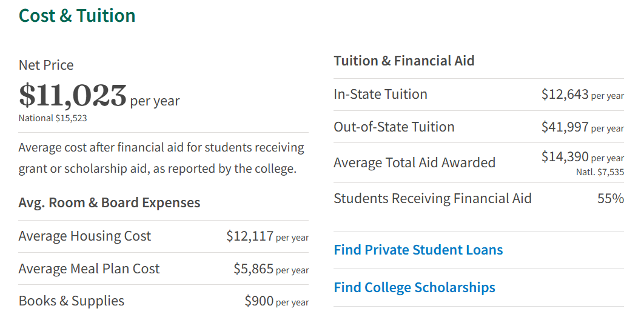Screen dimensions: 644x320
Task: Click the $900 books and supplies amount
Action: click(x=259, y=301)
